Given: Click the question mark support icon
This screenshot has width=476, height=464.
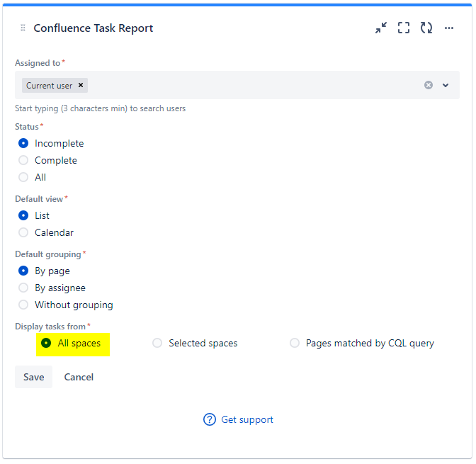Looking at the screenshot, I should pyautogui.click(x=210, y=419).
